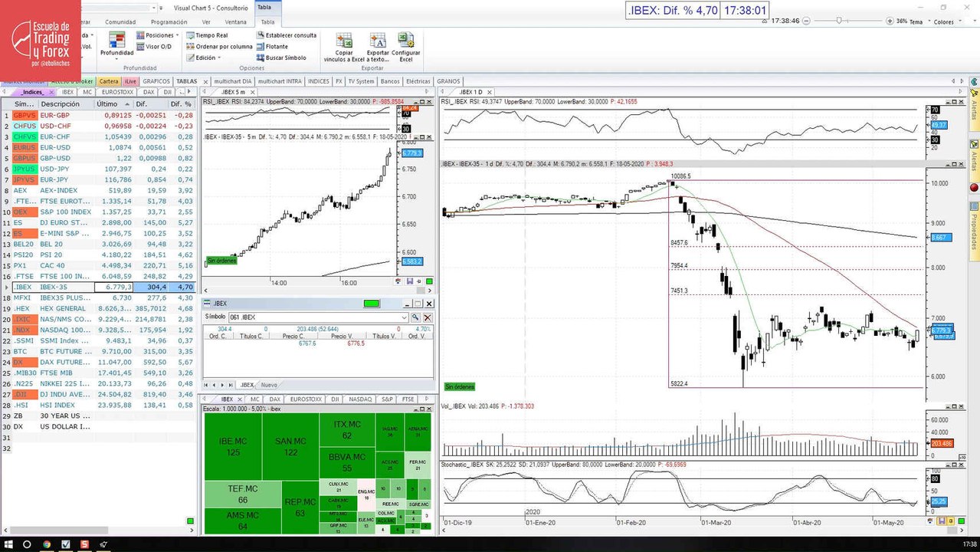The height and width of the screenshot is (552, 980).
Task: Click REP.MC tile in heatmap
Action: click(300, 508)
